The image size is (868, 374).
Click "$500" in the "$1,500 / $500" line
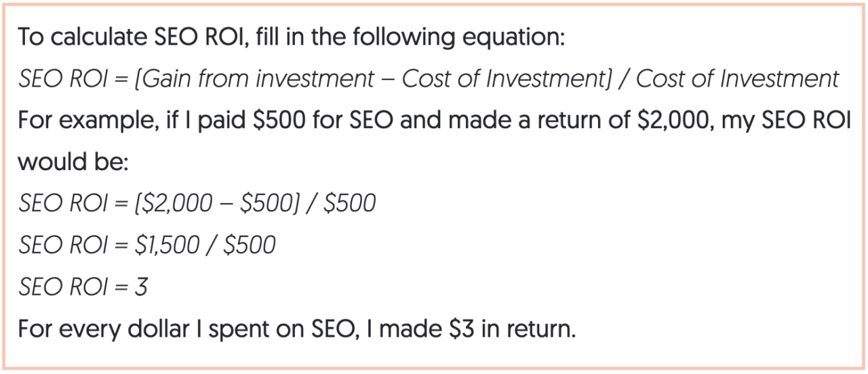click(x=250, y=245)
